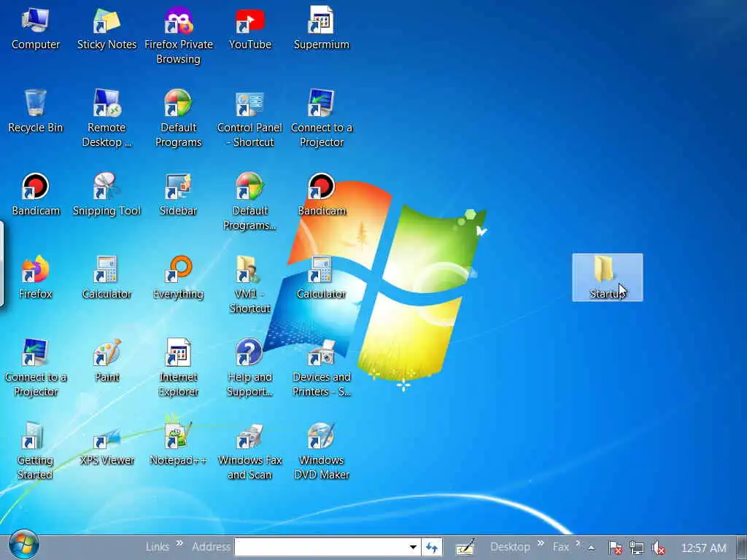This screenshot has width=747, height=560.
Task: Select the Sidebar shortcut icon
Action: (178, 194)
